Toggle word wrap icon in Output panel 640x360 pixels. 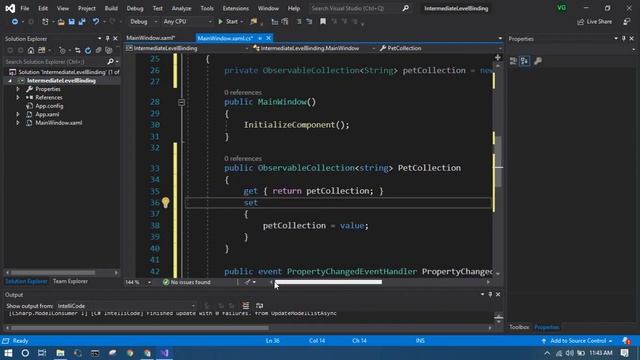[259, 306]
